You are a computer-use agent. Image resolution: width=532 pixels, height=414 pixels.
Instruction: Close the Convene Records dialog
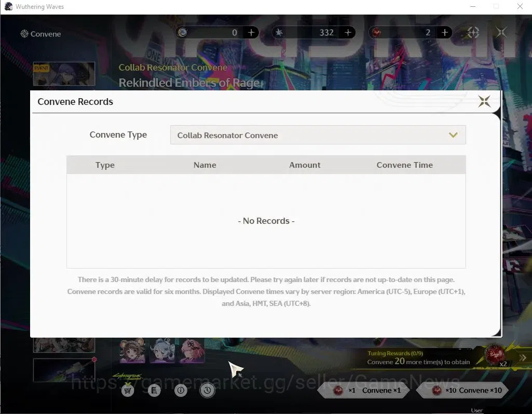pyautogui.click(x=484, y=101)
